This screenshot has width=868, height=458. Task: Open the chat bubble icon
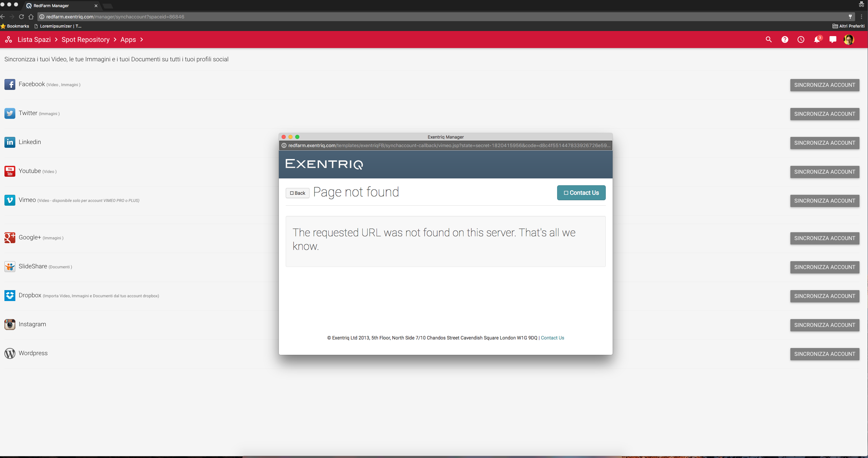pyautogui.click(x=833, y=40)
